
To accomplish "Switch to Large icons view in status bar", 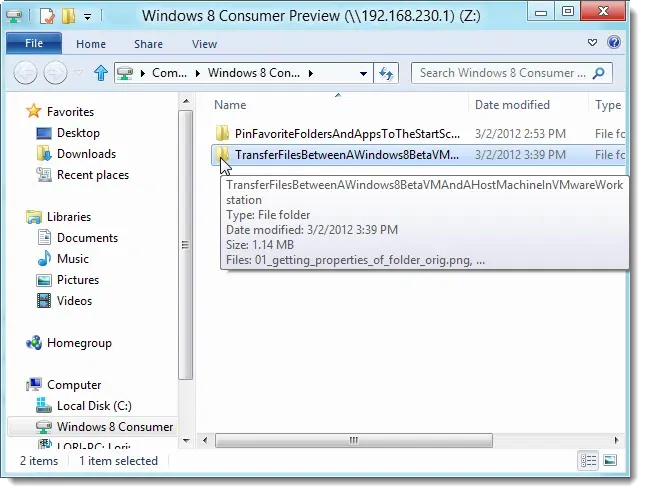I will (x=610, y=461).
